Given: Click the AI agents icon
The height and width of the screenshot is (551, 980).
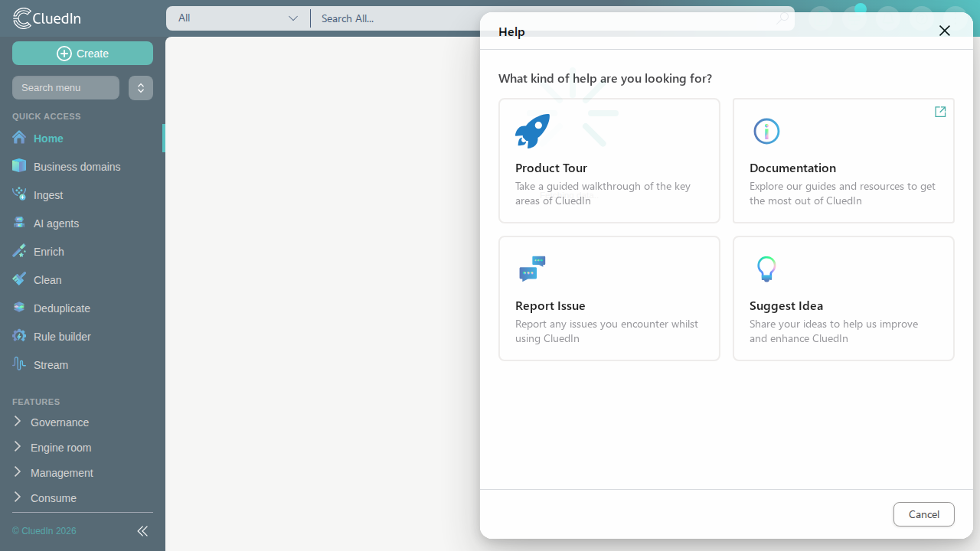Looking at the screenshot, I should point(19,223).
